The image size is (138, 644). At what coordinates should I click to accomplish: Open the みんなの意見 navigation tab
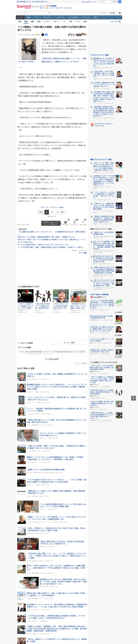pos(73,17)
